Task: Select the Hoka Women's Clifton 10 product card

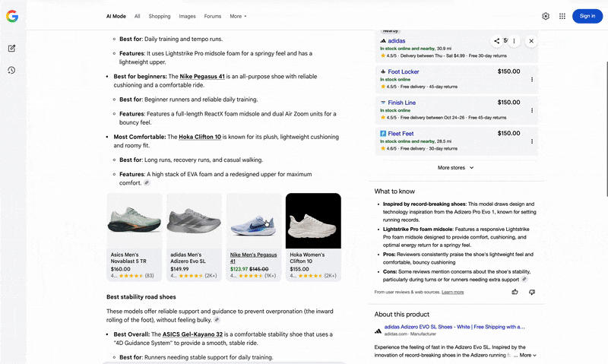Action: (x=313, y=236)
